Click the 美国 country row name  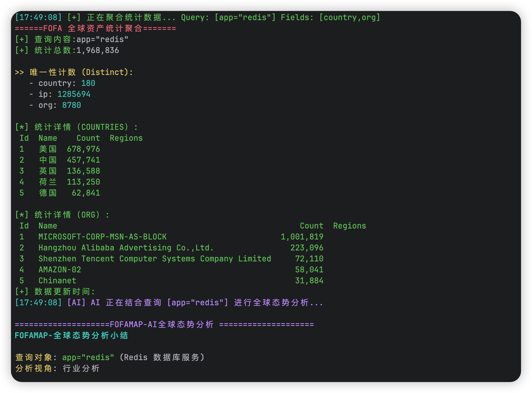coord(48,149)
